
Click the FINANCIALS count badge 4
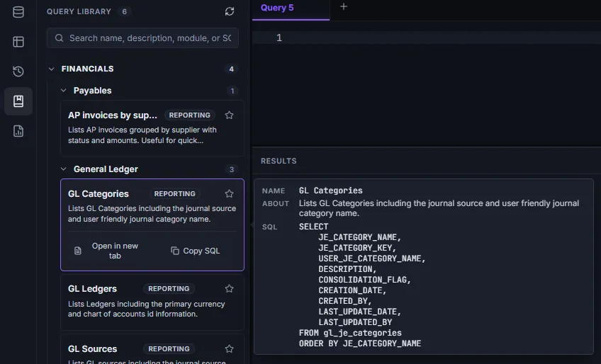[231, 69]
